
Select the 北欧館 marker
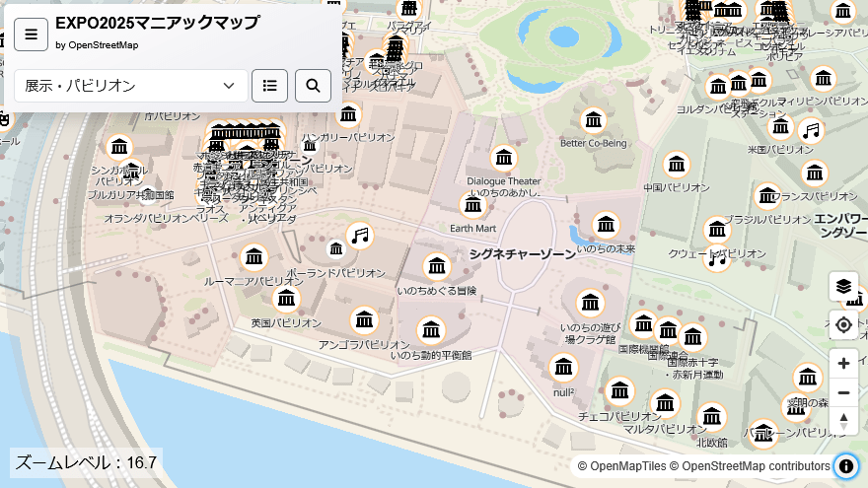click(712, 417)
